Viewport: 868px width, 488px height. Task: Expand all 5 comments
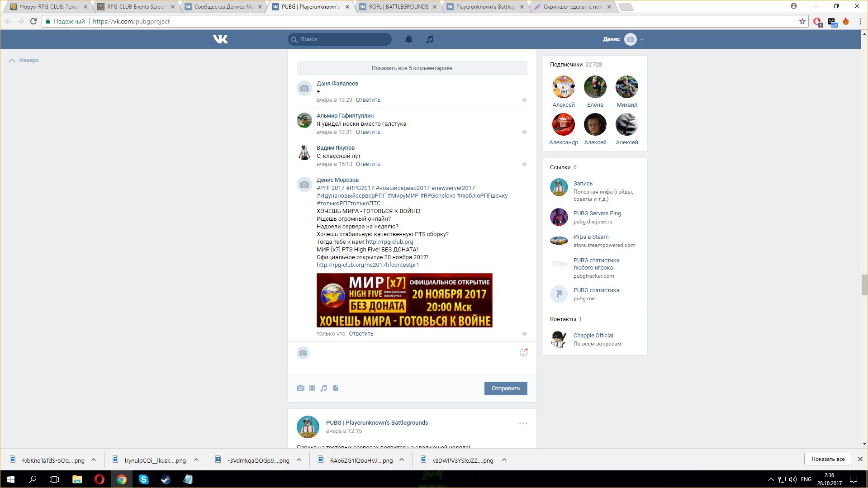412,68
